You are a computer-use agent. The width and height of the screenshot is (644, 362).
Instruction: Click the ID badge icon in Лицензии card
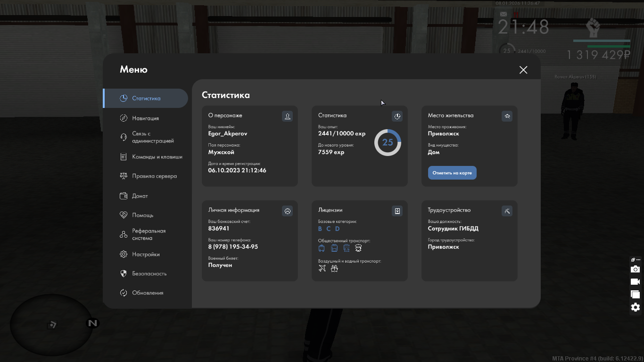coord(397,211)
